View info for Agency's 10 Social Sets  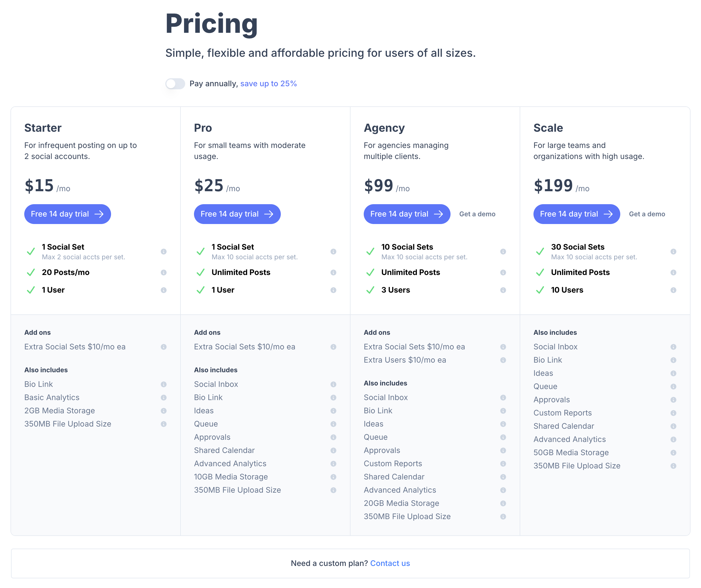[503, 252]
